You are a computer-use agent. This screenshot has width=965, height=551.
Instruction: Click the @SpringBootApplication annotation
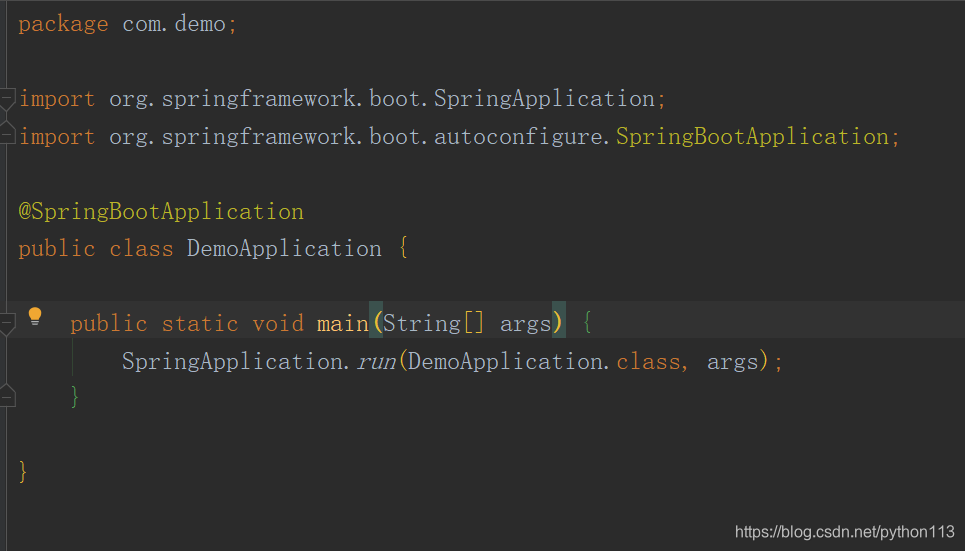[x=161, y=212]
